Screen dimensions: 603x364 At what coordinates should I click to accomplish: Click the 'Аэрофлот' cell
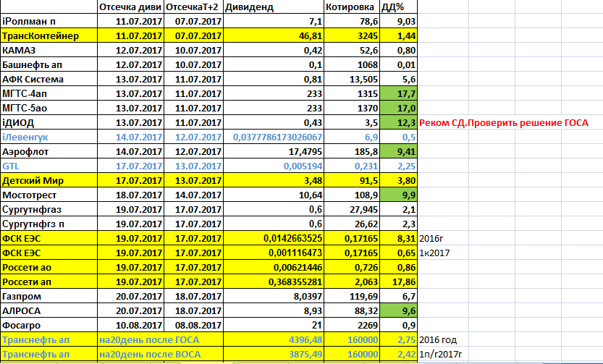pos(49,151)
